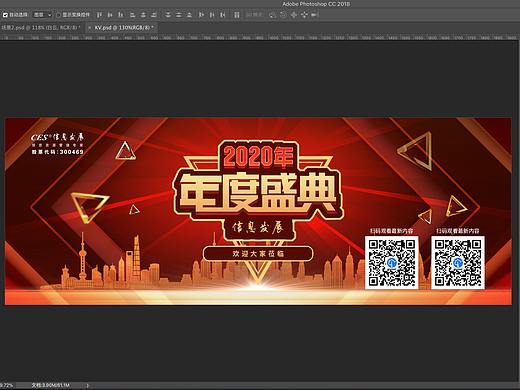This screenshot has height=390, width=520.
Task: Click Distribute Right Edges icon
Action: tap(223, 15)
